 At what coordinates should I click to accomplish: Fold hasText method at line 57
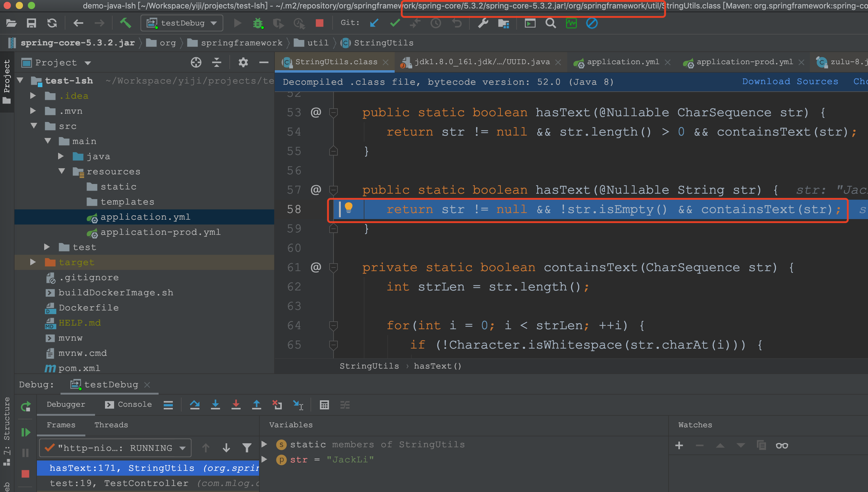334,190
